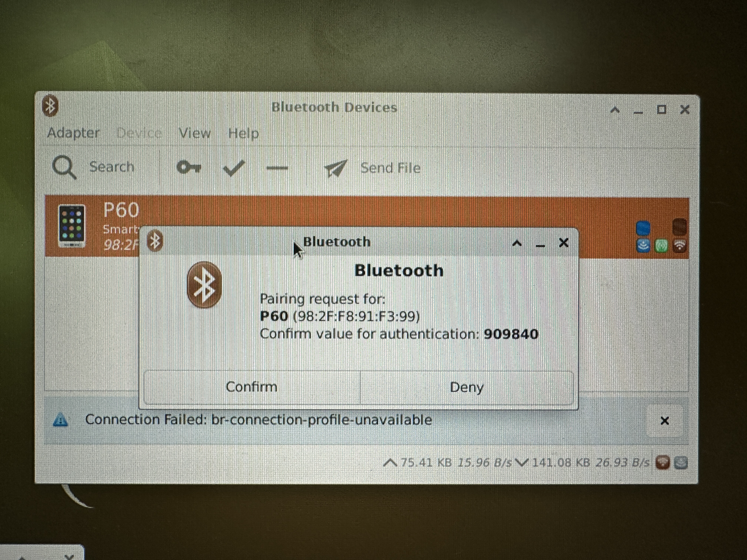Click the smartphone icon of P60 device

[72, 226]
